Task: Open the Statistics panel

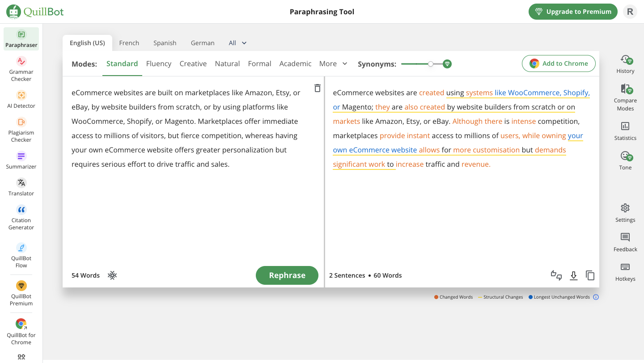Action: (x=625, y=131)
